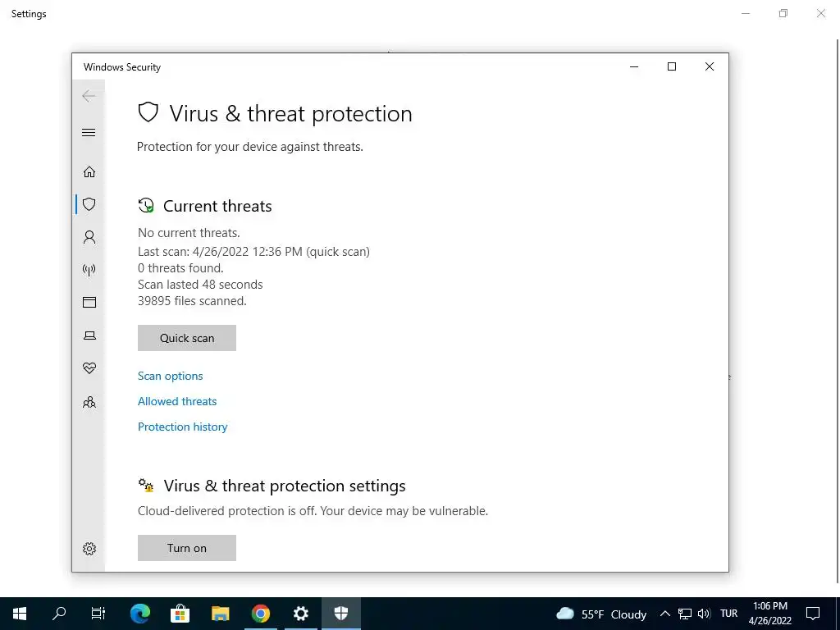Open the hamburger navigation menu

pyautogui.click(x=89, y=132)
